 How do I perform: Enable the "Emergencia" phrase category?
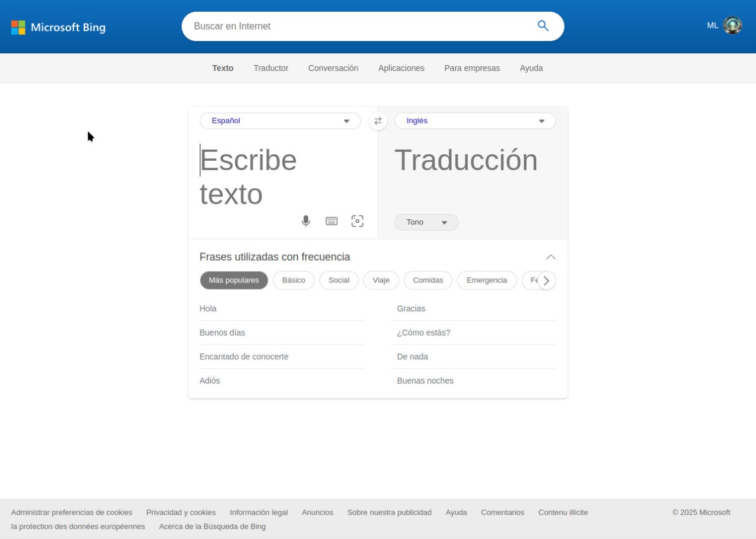[x=487, y=280]
